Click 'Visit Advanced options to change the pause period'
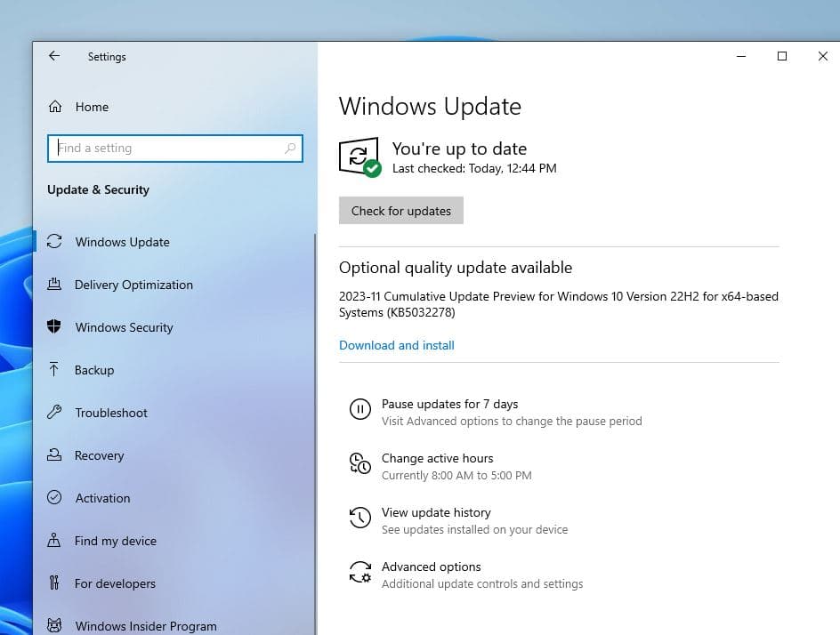 click(512, 422)
